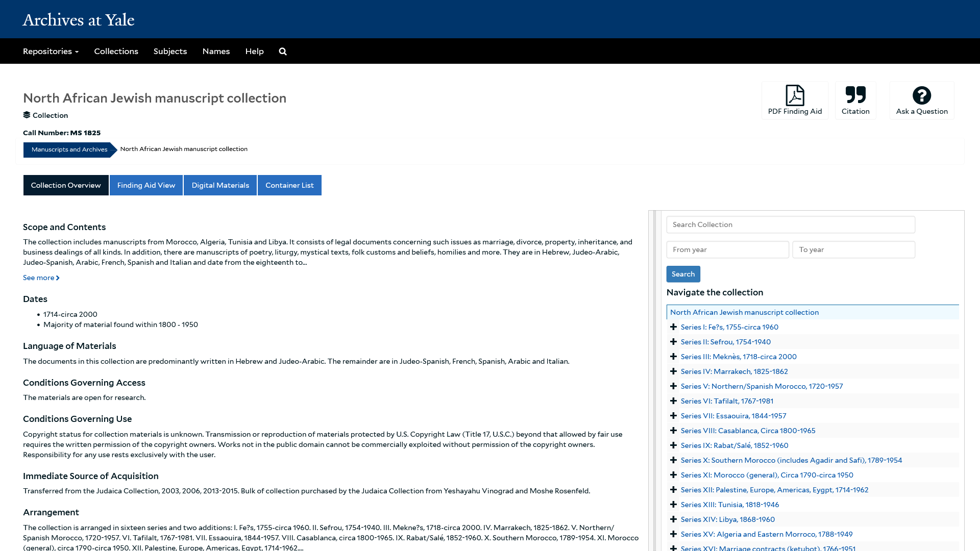This screenshot has height=551, width=980.
Task: Select Series V: Northern/Spanish Morocco link
Action: coord(762,386)
